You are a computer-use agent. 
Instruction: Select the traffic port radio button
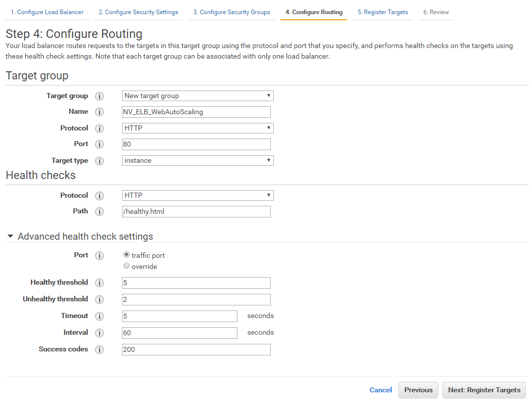pos(127,255)
